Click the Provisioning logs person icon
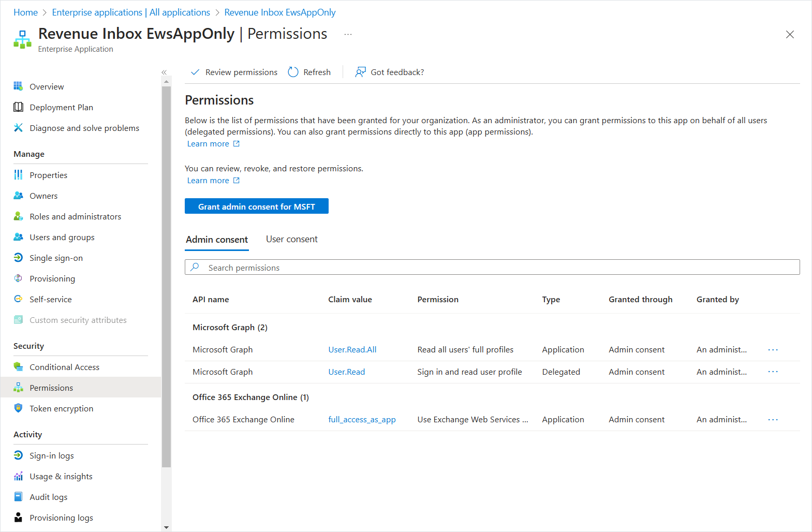The width and height of the screenshot is (812, 532). 18,517
